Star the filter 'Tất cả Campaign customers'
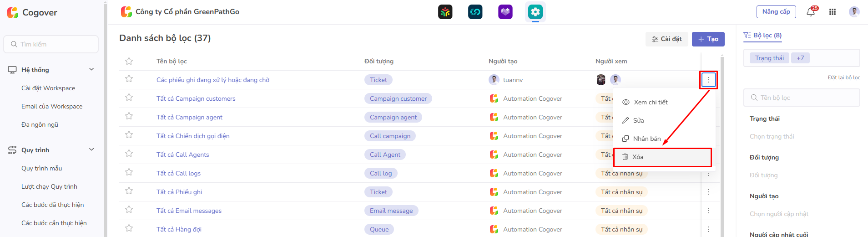 (x=129, y=98)
